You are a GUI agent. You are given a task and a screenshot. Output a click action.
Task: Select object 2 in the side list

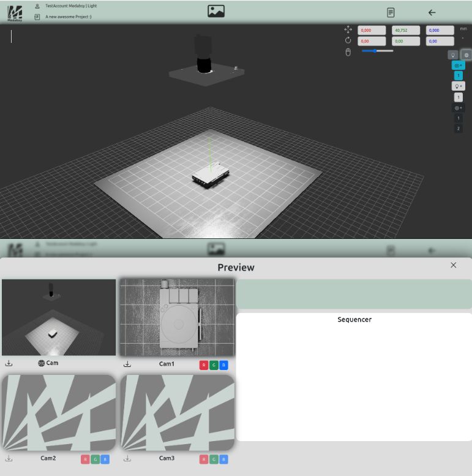458,129
